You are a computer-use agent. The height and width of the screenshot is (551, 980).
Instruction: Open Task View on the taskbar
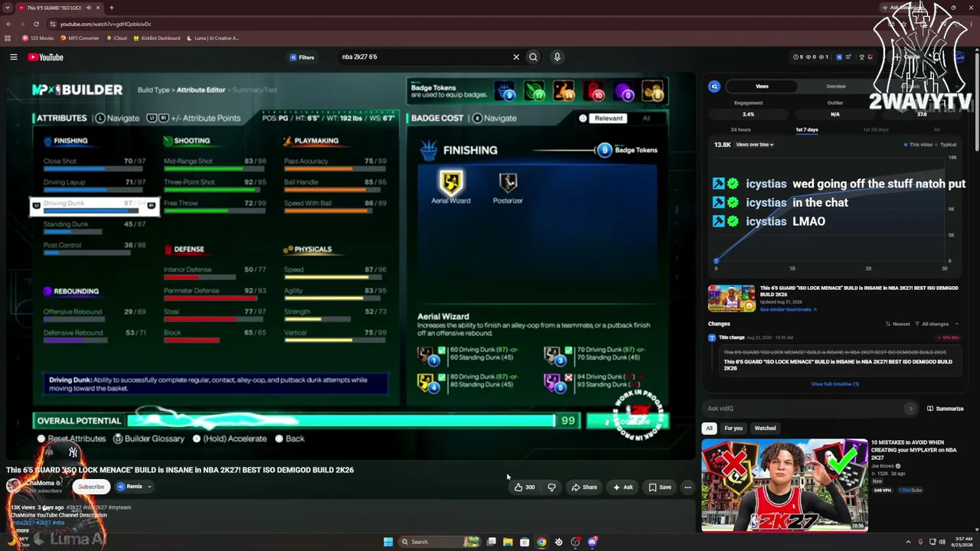pos(492,542)
